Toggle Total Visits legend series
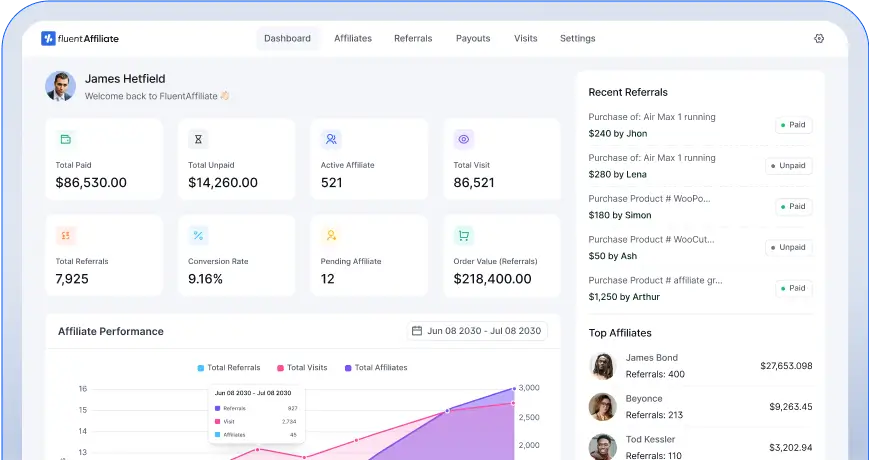The width and height of the screenshot is (869, 460). pyautogui.click(x=302, y=367)
